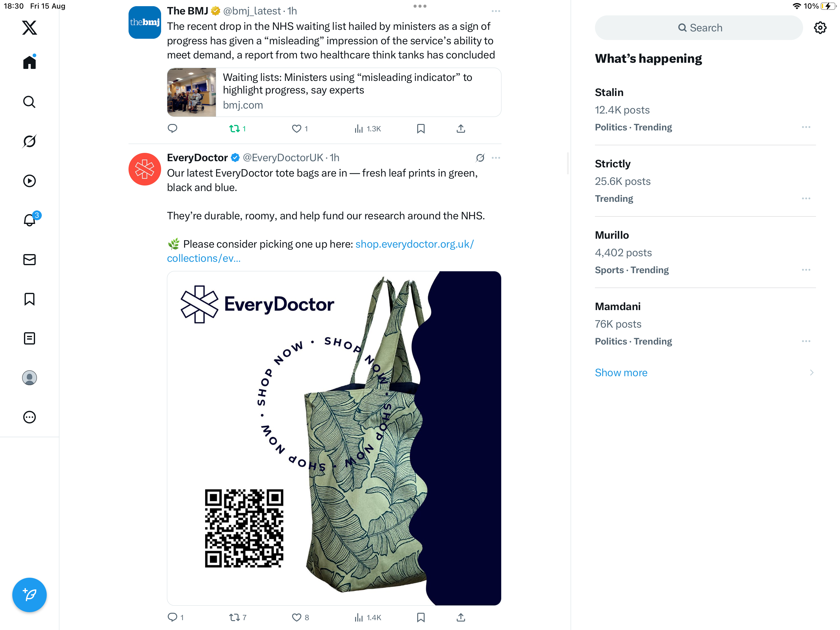Open the Video tab play icon

click(29, 181)
